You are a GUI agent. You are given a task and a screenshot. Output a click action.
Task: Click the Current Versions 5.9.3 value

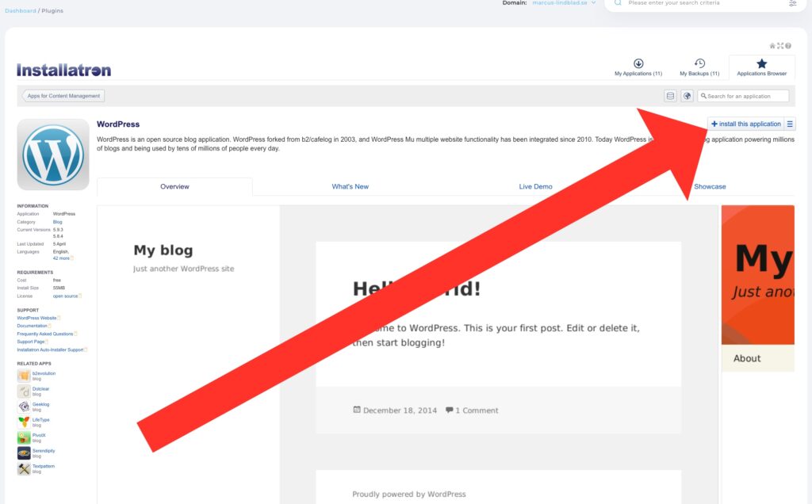[x=58, y=230]
